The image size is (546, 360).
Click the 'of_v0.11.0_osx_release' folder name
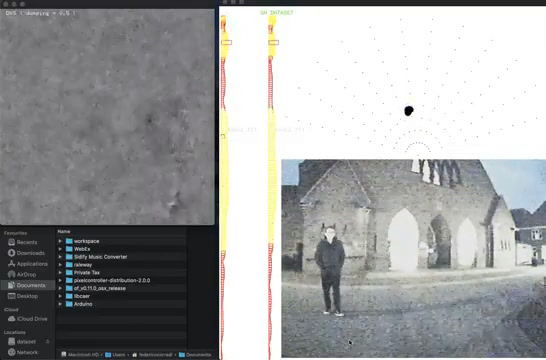(x=100, y=288)
